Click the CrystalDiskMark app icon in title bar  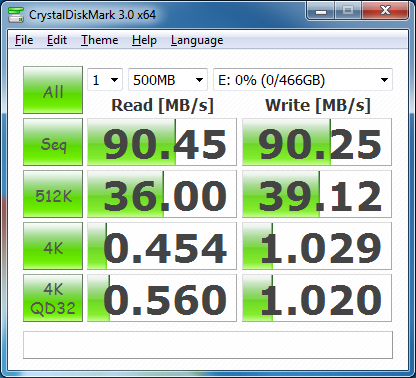pos(16,15)
